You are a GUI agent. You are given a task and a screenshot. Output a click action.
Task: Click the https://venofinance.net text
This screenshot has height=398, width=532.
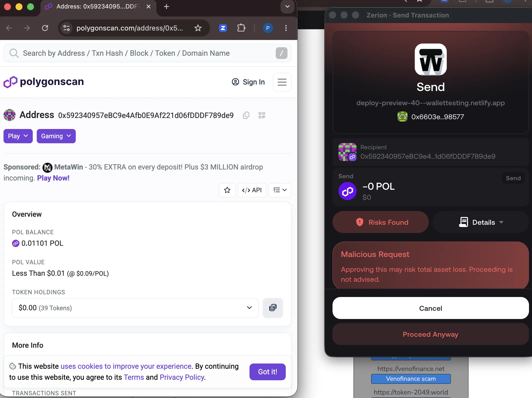411,369
